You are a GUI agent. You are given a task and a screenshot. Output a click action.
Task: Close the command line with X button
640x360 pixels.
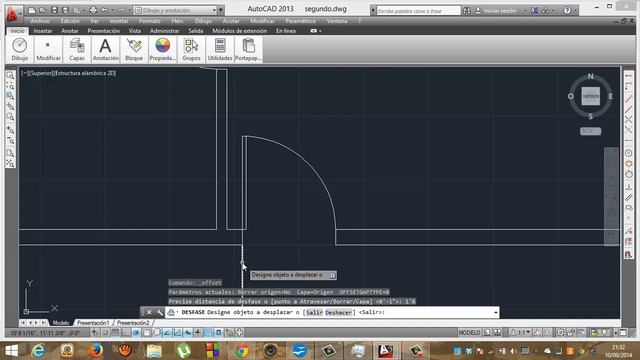[x=149, y=312]
